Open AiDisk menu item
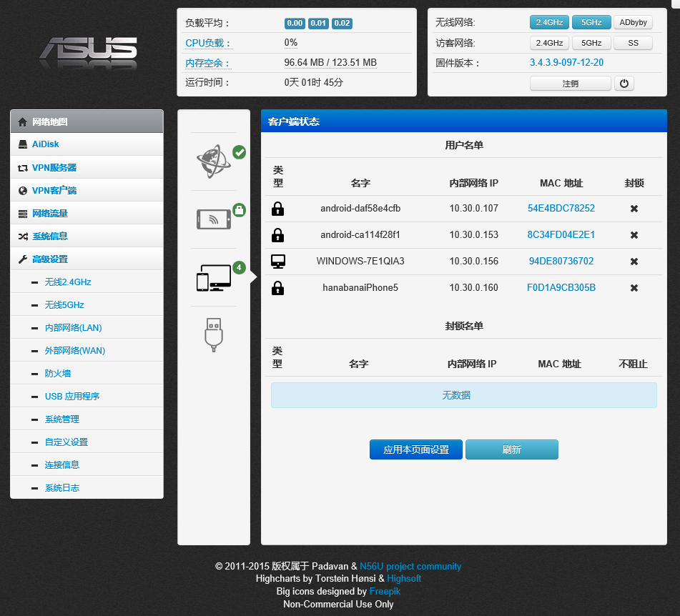Viewport: 680px width, 616px height. click(87, 144)
